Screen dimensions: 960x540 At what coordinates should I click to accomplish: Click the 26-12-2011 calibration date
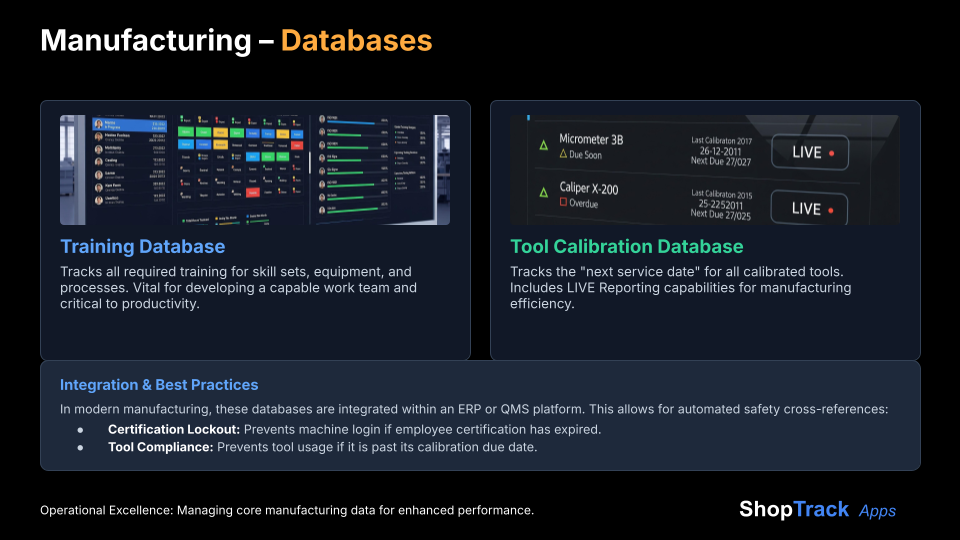pyautogui.click(x=720, y=151)
